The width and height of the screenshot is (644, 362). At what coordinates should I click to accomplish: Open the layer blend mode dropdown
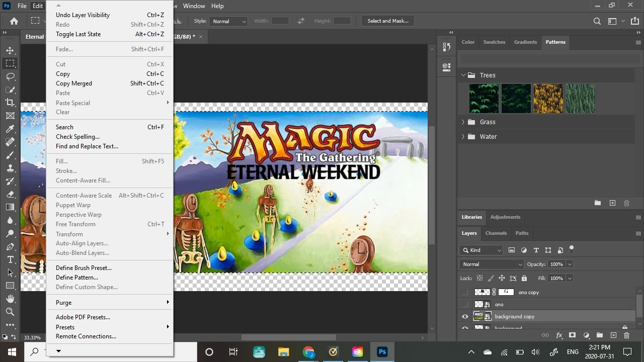[x=492, y=264]
